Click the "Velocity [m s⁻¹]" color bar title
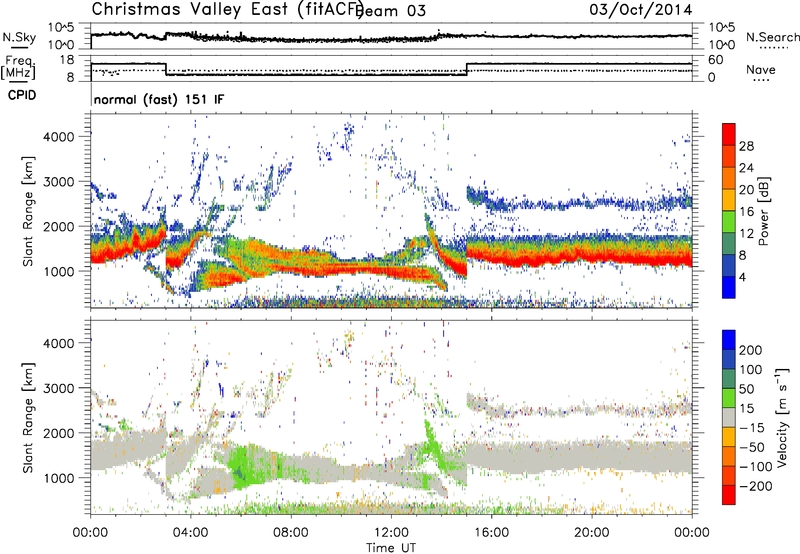 pos(782,417)
